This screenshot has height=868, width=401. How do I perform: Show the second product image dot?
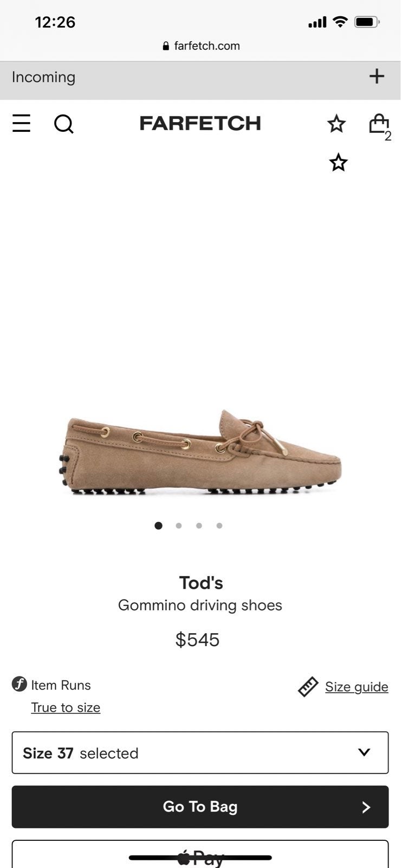pyautogui.click(x=179, y=525)
